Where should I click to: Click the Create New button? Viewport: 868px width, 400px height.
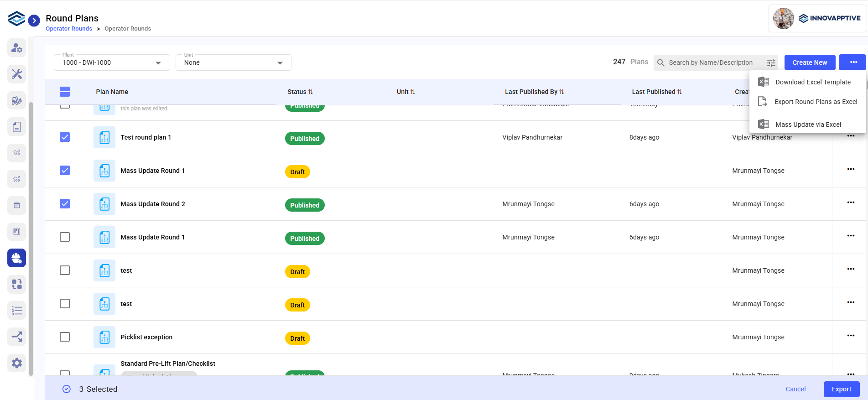coord(809,62)
